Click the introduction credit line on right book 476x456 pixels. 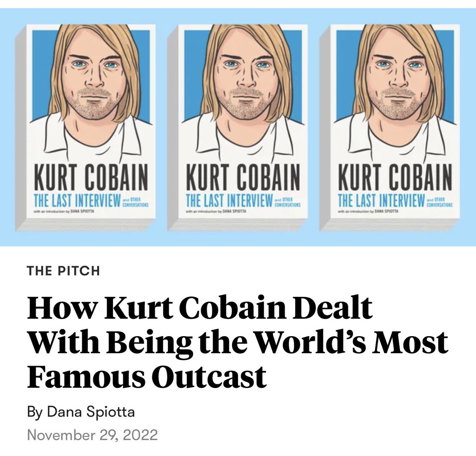point(368,212)
